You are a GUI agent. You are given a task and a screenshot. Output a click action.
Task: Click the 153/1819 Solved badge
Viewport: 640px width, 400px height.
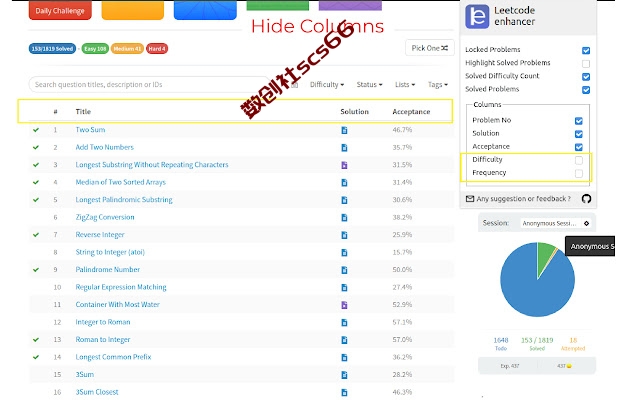(x=52, y=49)
